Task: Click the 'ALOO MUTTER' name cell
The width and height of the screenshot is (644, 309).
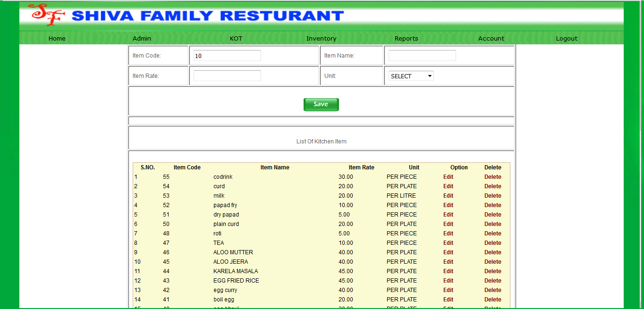Action: click(x=233, y=252)
